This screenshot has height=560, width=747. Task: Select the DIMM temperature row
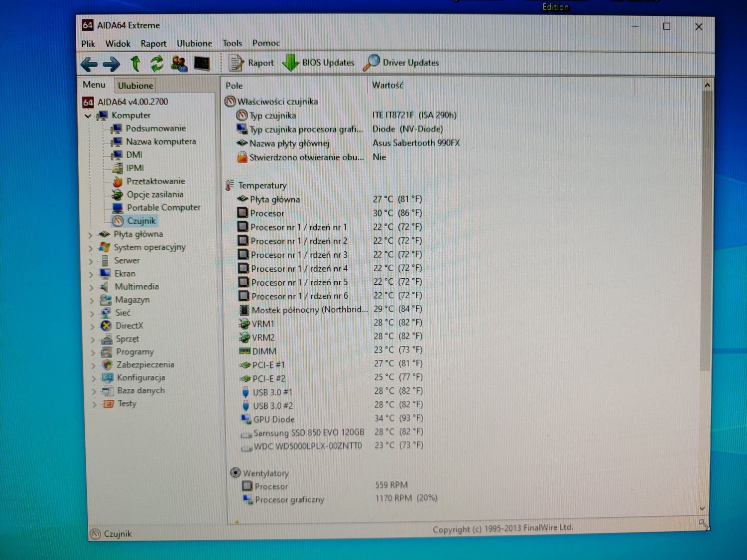(331, 351)
